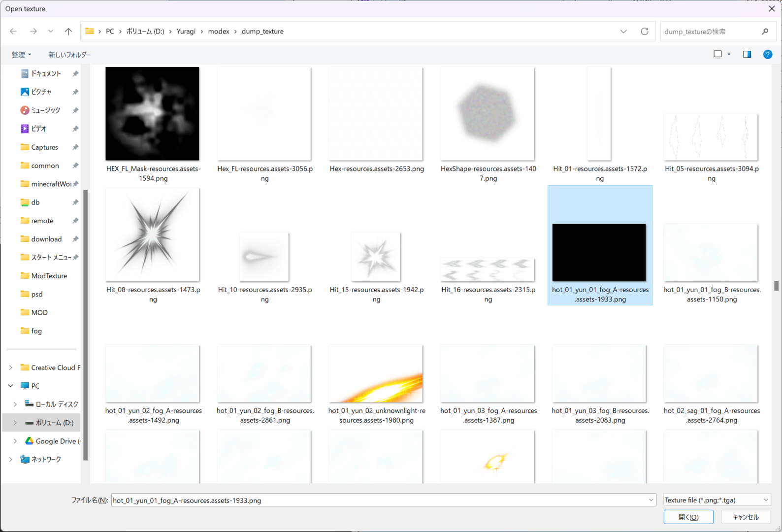
Task: Open ピクチャ in the sidebar
Action: click(41, 92)
